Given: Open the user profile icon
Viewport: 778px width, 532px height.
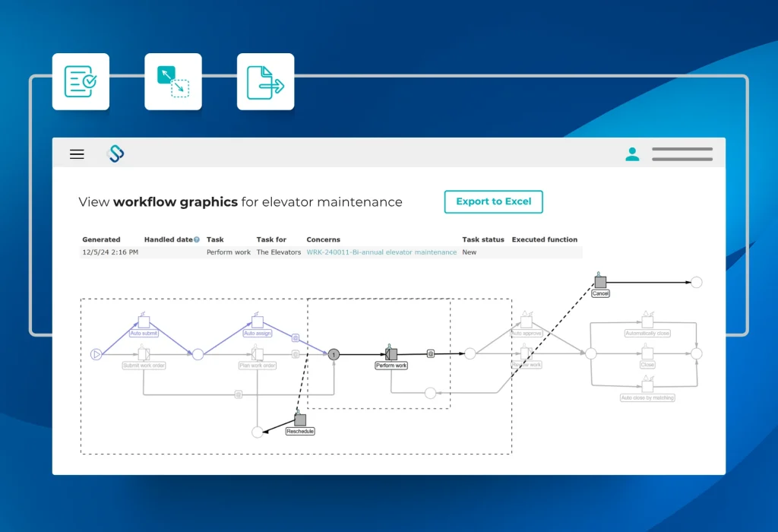Looking at the screenshot, I should click(631, 154).
